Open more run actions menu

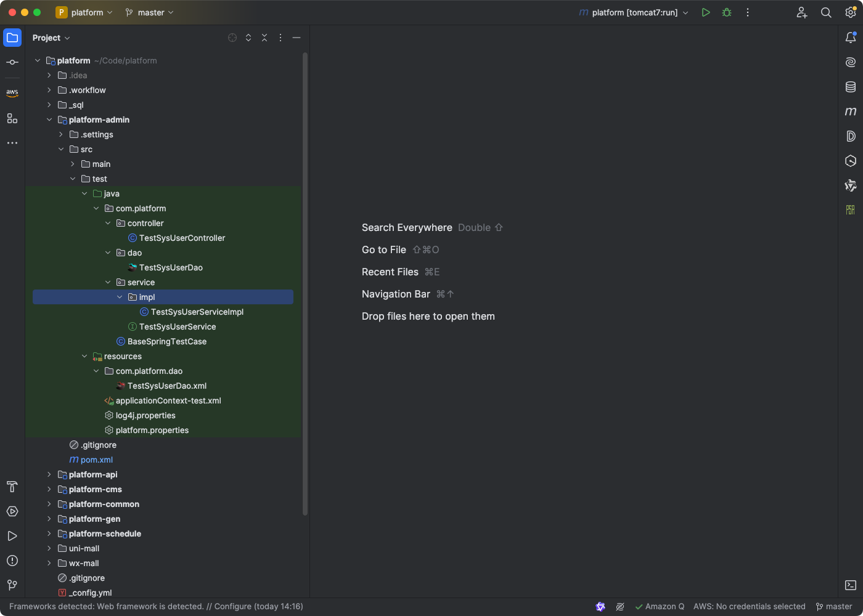748,12
